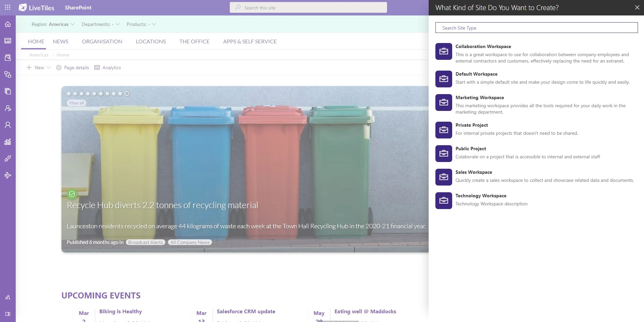Click the Public Project briefcase icon
Screen dimensions: 644x322
point(444,154)
